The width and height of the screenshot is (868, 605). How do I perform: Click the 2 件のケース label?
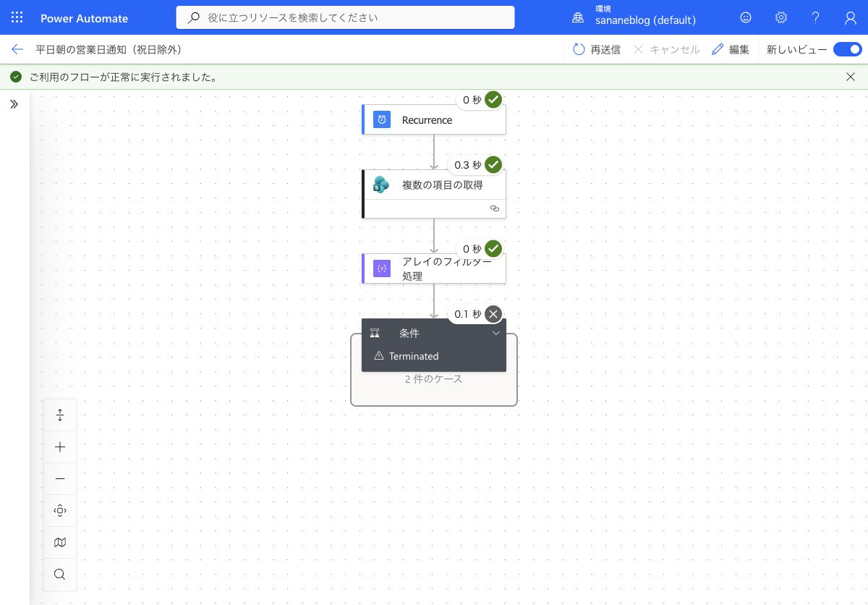pyautogui.click(x=433, y=378)
